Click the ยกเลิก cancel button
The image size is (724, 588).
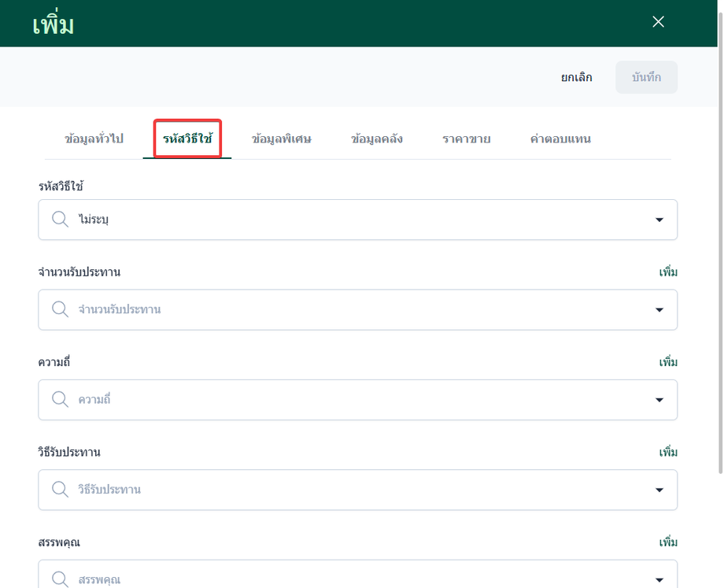(576, 77)
